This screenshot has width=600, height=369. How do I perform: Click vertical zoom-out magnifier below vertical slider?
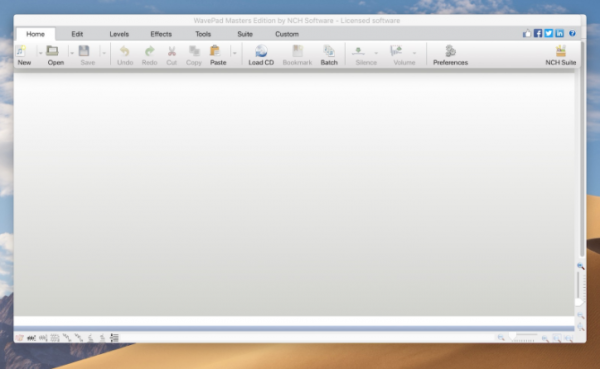(580, 315)
